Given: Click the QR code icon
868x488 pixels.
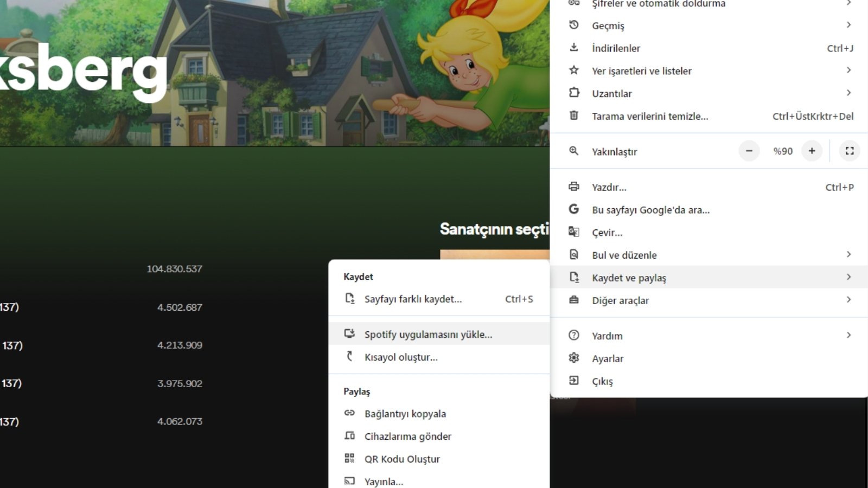Looking at the screenshot, I should 349,459.
